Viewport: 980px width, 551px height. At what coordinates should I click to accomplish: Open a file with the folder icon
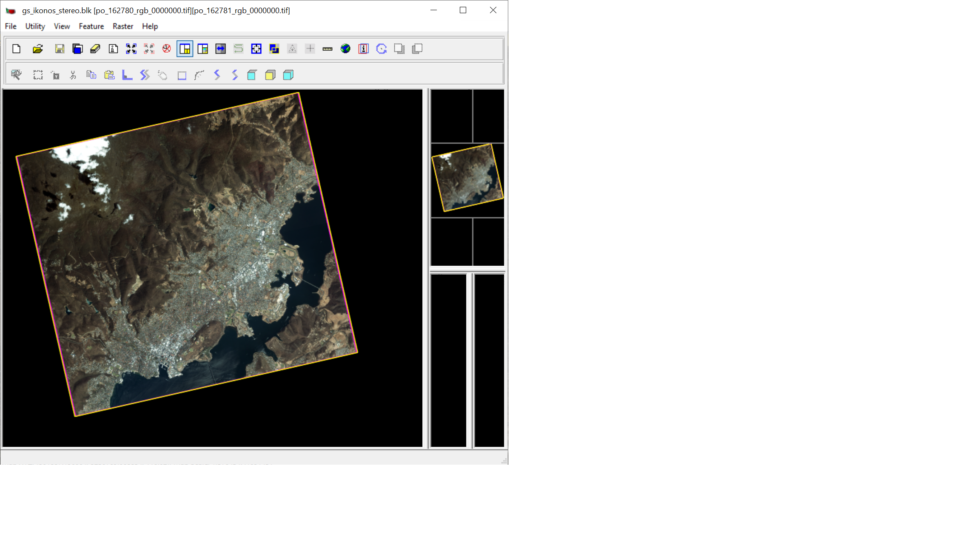coord(38,49)
